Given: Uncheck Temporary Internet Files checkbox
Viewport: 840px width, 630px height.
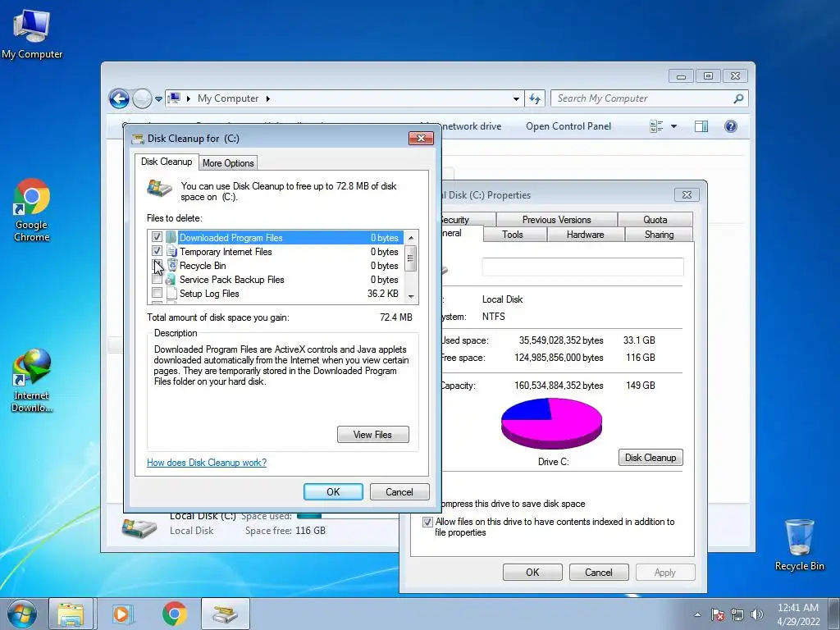Looking at the screenshot, I should coord(157,251).
